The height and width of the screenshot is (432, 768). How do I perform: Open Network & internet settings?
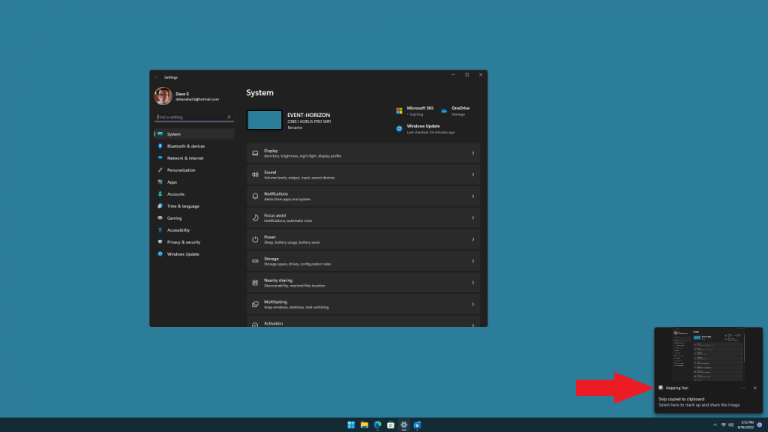[x=185, y=158]
